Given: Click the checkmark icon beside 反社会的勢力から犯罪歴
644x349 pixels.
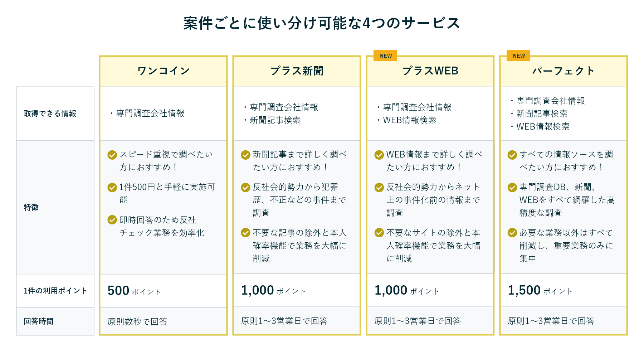Looking at the screenshot, I should [x=245, y=187].
